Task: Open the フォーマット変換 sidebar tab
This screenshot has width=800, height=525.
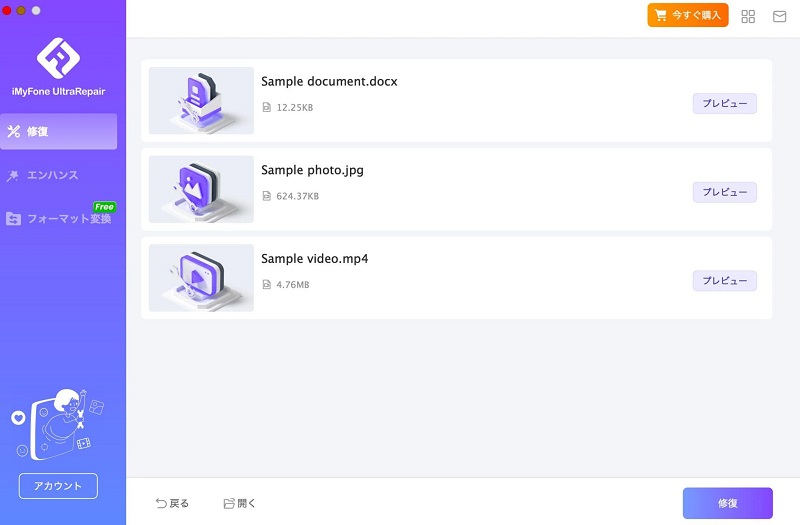Action: [59, 219]
